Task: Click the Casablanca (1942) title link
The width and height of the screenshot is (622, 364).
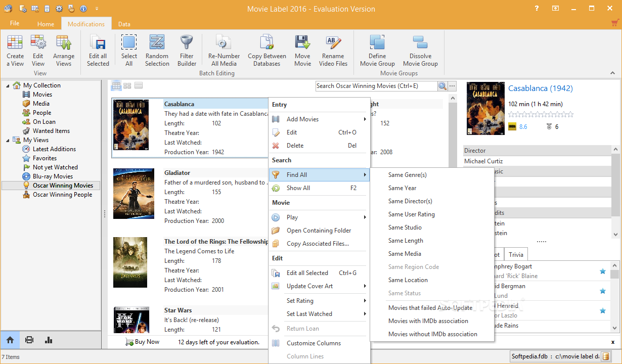Action: [x=541, y=88]
